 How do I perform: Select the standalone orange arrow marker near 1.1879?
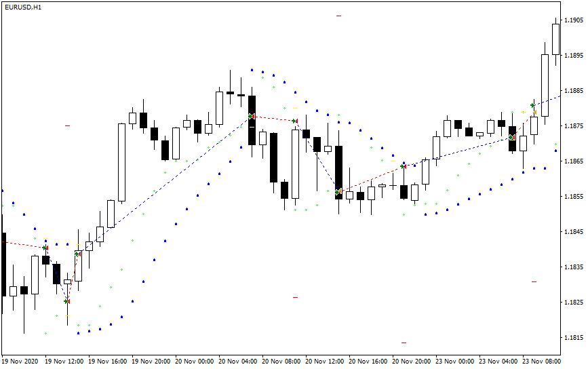(x=534, y=112)
